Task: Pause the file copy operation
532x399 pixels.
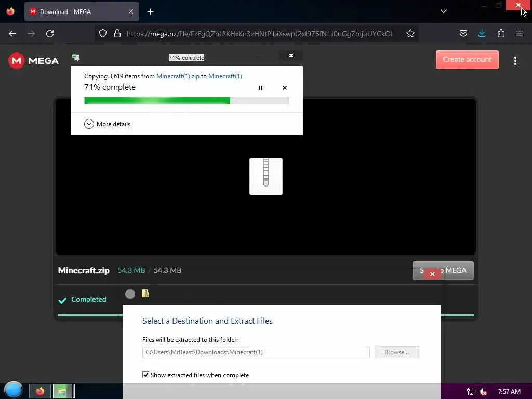Action: coord(260,88)
